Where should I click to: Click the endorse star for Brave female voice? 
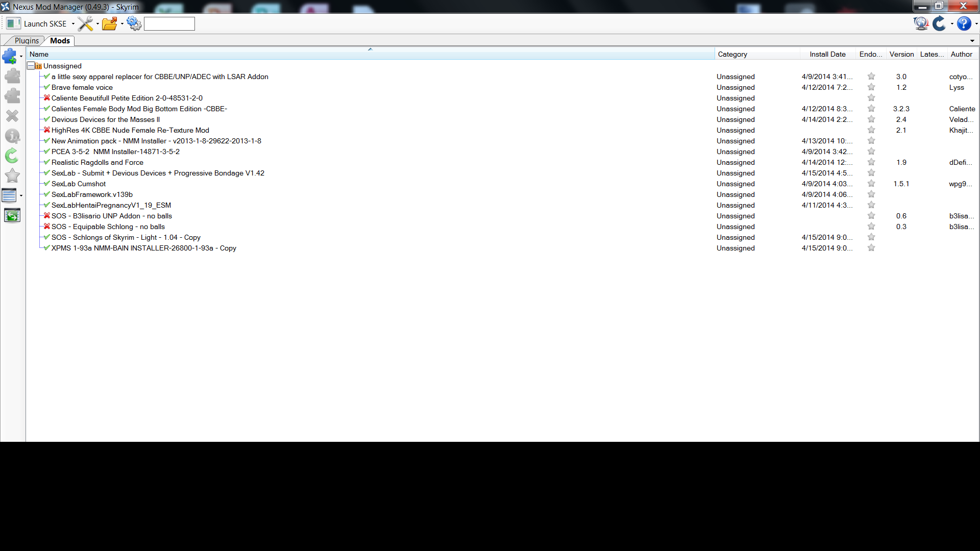pyautogui.click(x=871, y=87)
